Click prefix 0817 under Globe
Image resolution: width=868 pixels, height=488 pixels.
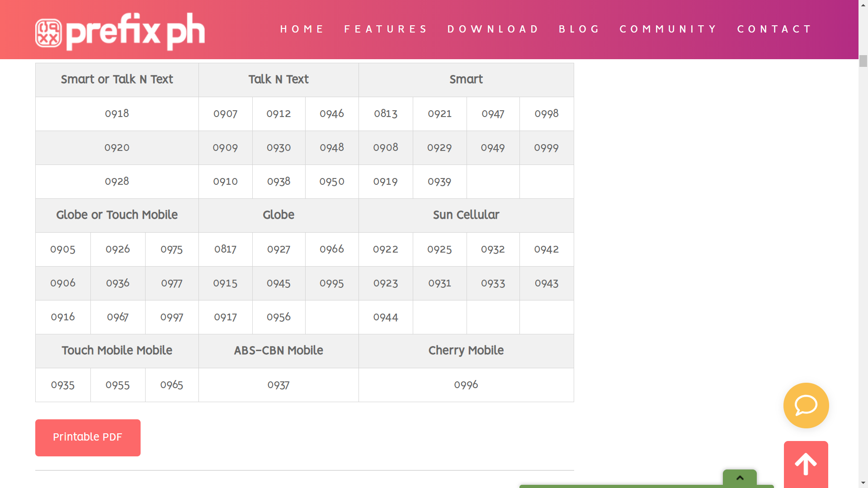[226, 249]
